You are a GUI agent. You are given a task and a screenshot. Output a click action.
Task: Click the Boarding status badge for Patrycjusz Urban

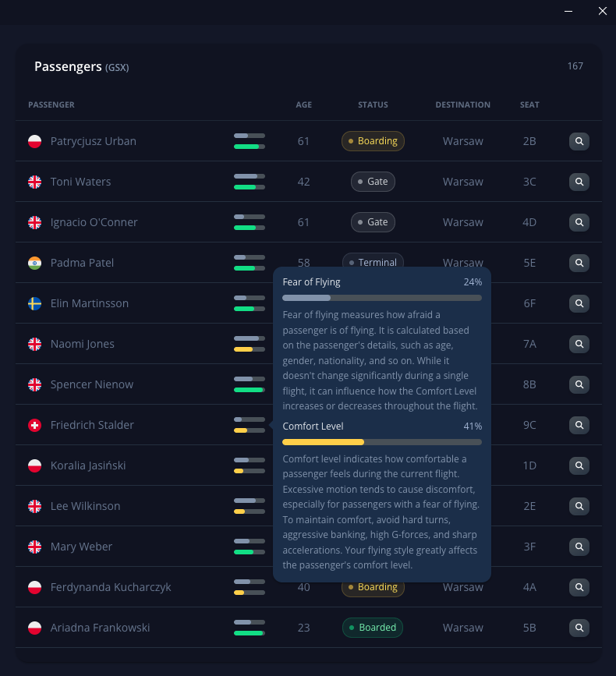373,141
